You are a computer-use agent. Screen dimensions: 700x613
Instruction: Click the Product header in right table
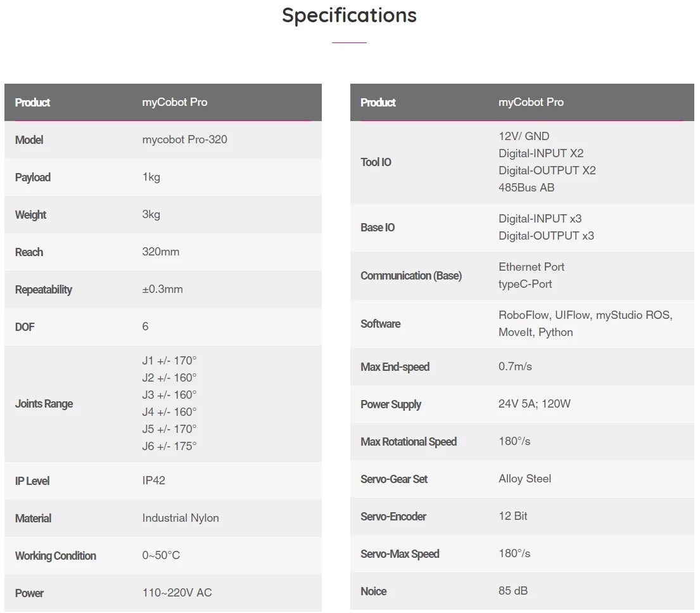pos(378,103)
